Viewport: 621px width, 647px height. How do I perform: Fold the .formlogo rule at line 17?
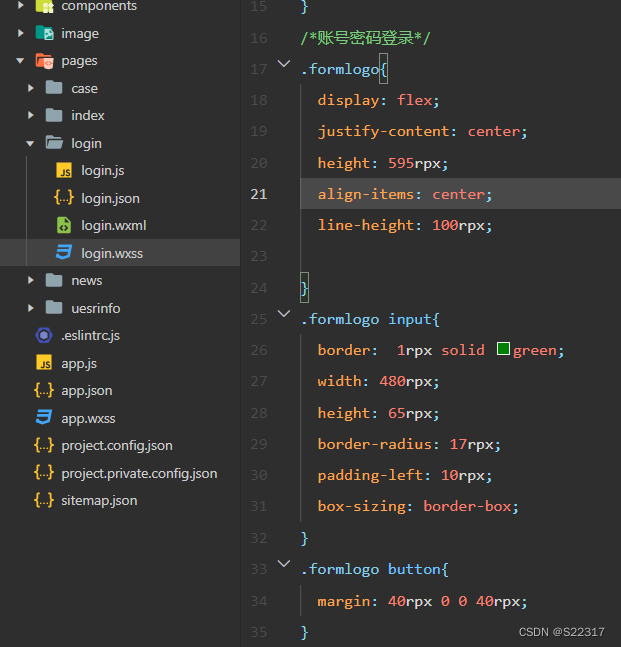point(284,64)
